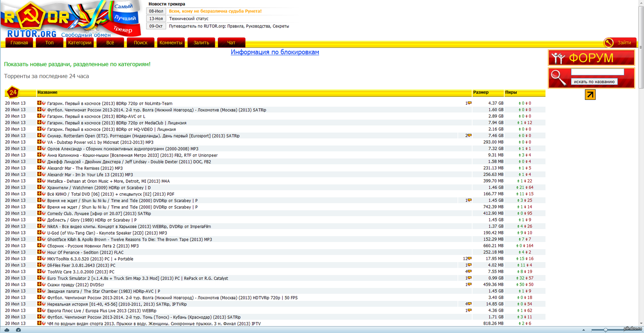
Task: Click magnet icon for Скажи правду DVDScr
Action: click(44, 284)
